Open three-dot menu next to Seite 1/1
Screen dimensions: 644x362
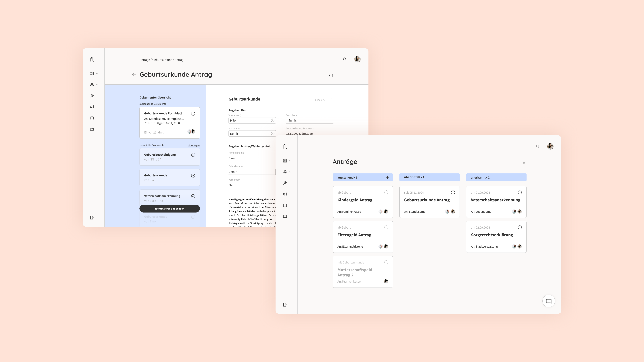331,100
